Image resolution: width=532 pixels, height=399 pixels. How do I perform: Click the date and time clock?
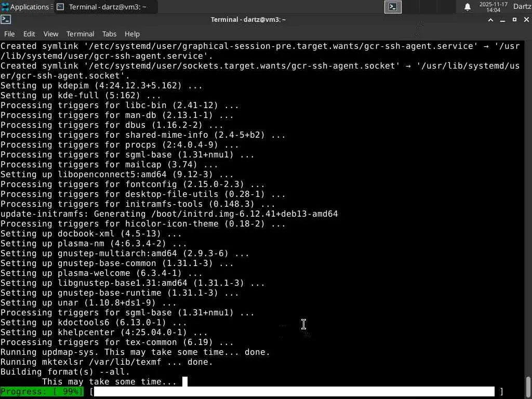(494, 7)
